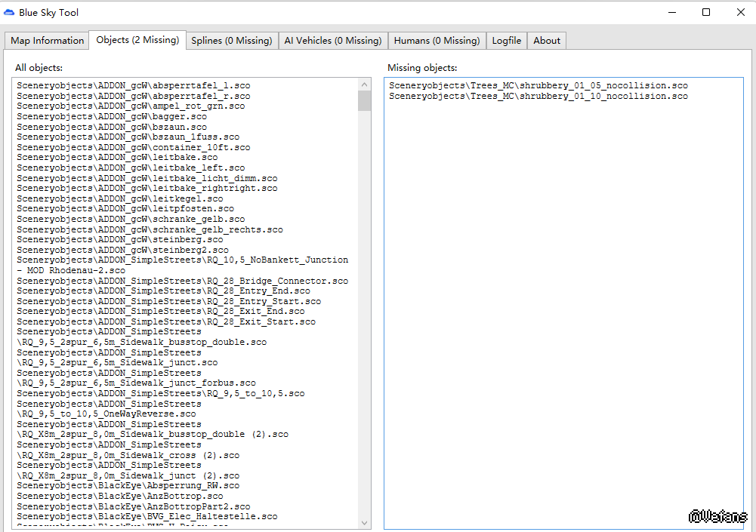
Task: Select missing object shrubbery_01_10_nocollision.sco
Action: click(538, 97)
